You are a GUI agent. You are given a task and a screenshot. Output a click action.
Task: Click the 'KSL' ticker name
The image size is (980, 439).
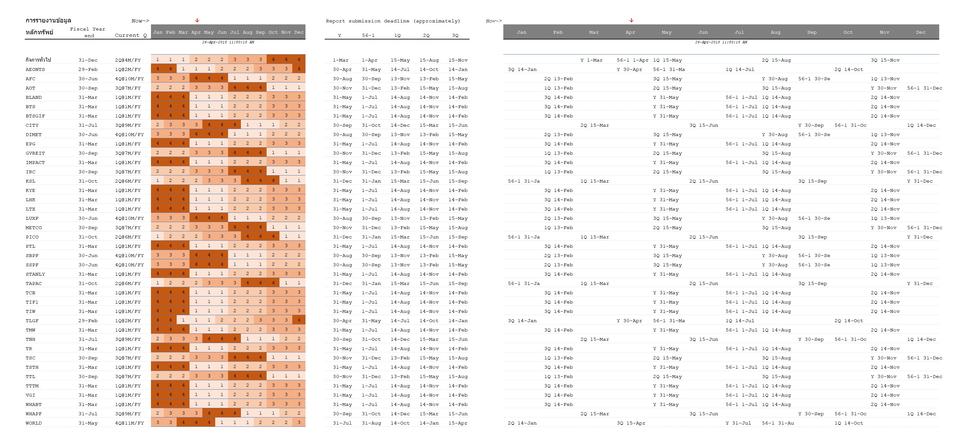point(31,181)
